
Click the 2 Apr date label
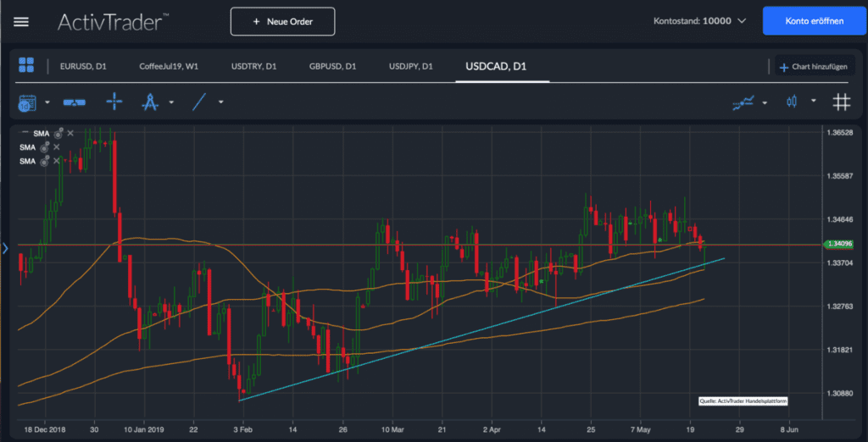[491, 428]
